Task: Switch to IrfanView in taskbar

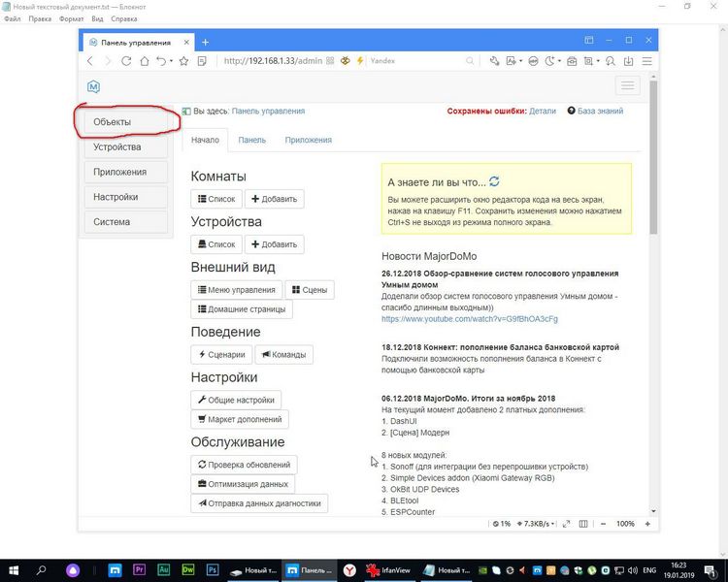Action: [388, 570]
